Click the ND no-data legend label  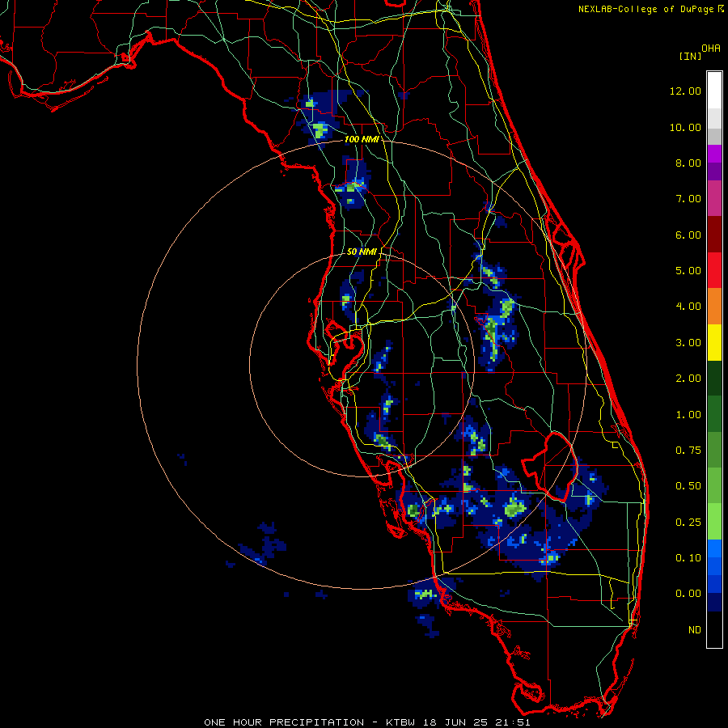695,630
